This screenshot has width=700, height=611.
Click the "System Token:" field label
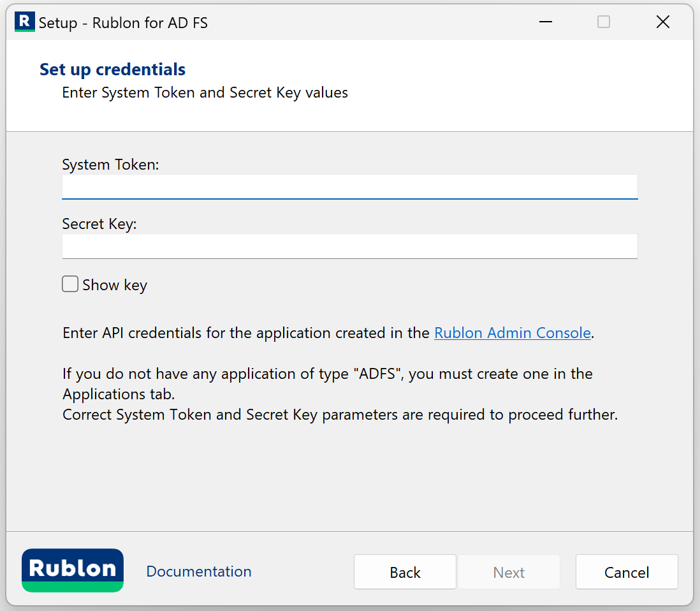coord(110,165)
